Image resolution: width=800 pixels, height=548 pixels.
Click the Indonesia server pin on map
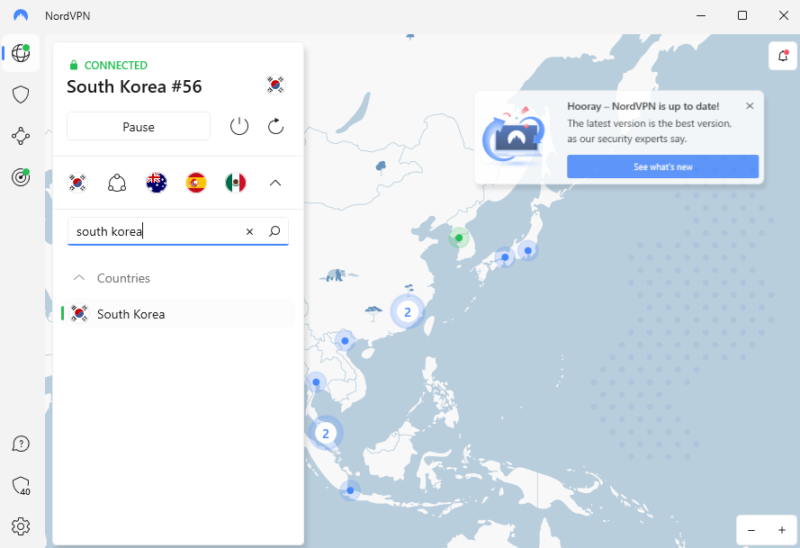tap(350, 490)
